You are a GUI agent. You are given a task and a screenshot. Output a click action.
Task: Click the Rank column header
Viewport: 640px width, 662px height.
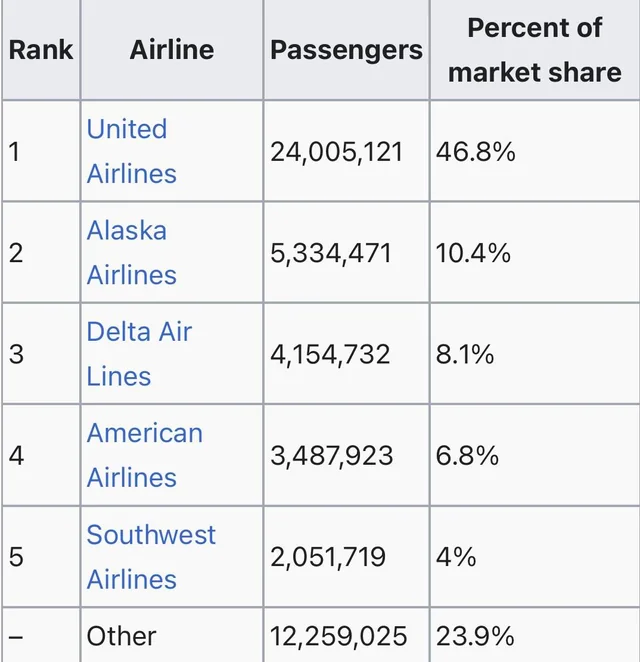click(41, 49)
